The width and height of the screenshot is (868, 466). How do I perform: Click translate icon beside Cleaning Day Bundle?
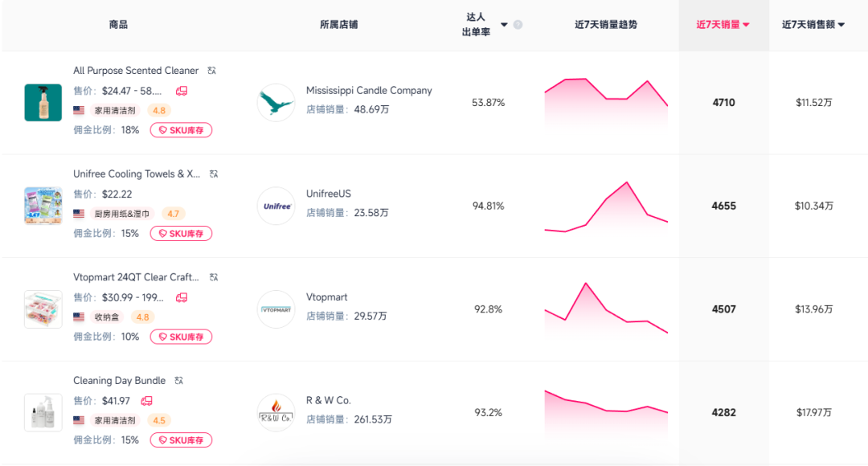(178, 380)
